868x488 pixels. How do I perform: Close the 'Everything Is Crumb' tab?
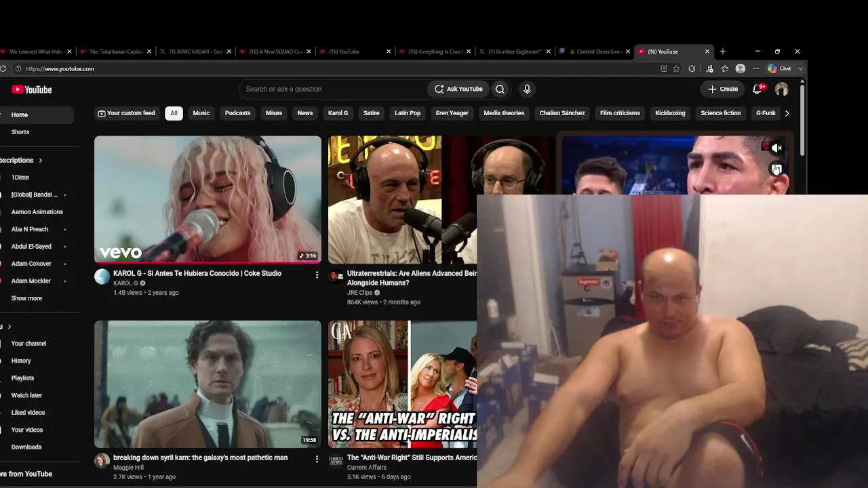click(x=469, y=52)
